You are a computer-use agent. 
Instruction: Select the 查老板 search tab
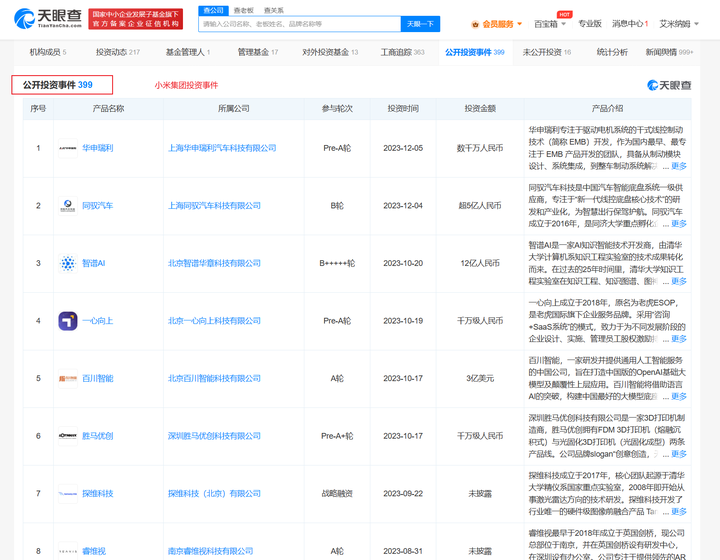pyautogui.click(x=243, y=10)
